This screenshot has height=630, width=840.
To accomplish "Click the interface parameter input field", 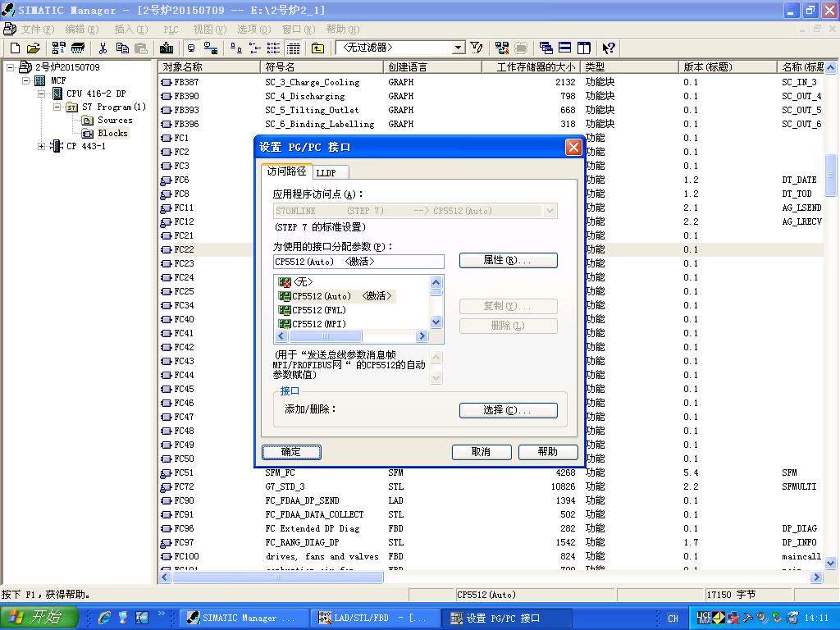I will tap(358, 262).
